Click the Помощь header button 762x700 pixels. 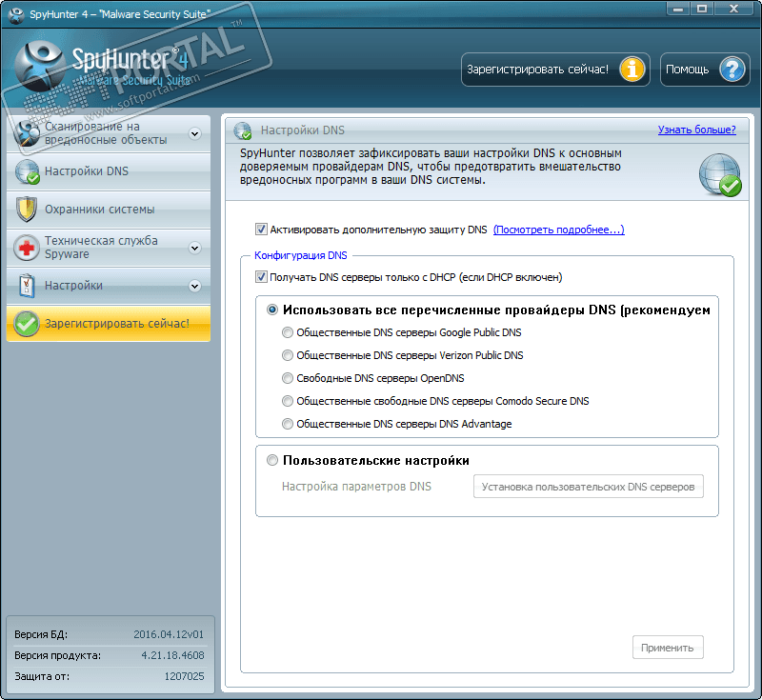(705, 70)
